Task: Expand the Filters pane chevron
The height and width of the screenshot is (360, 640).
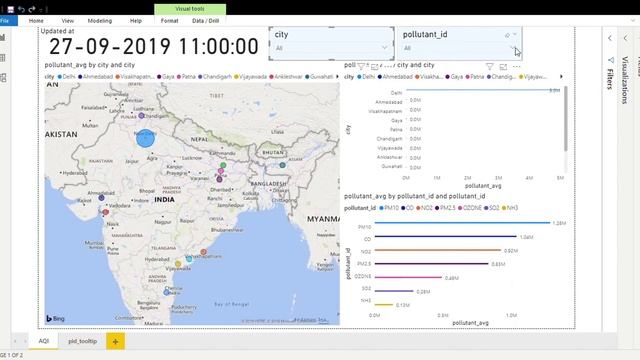Action: tap(610, 38)
